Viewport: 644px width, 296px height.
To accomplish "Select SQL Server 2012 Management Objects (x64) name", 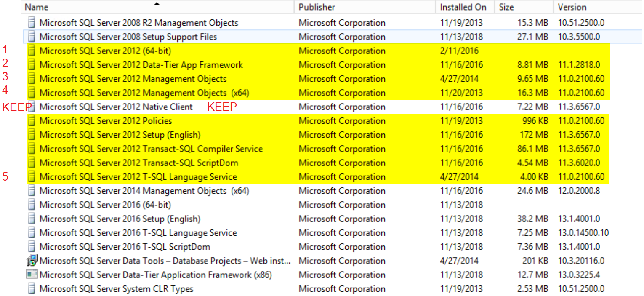I will (144, 93).
